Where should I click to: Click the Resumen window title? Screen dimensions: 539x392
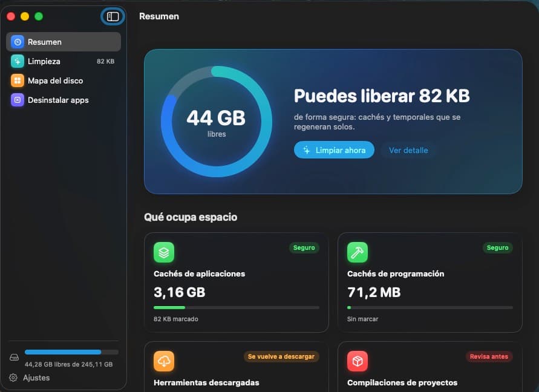[159, 16]
